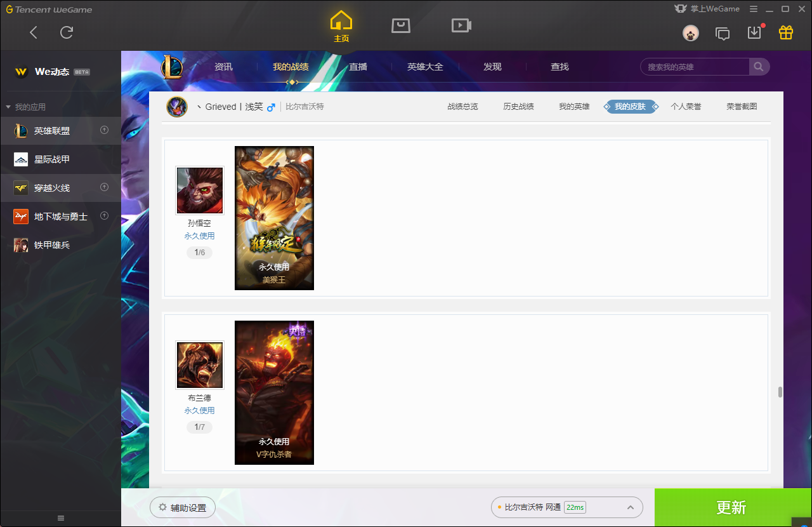Image resolution: width=812 pixels, height=527 pixels.
Task: Select 地下城与勇士 in the sidebar
Action: point(60,217)
